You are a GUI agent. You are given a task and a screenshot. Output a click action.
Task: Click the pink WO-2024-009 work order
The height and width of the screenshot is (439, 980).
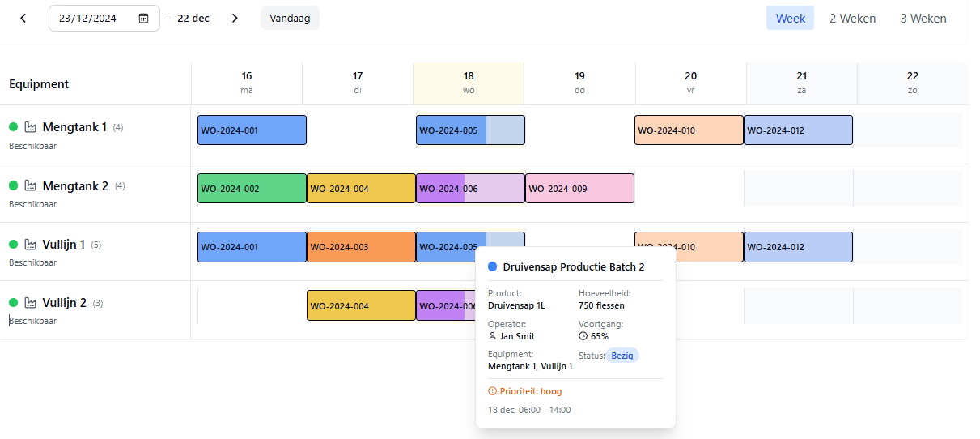pos(579,189)
